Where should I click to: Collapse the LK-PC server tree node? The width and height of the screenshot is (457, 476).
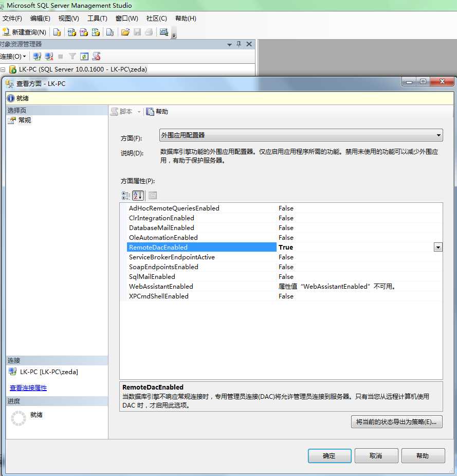pyautogui.click(x=3, y=70)
